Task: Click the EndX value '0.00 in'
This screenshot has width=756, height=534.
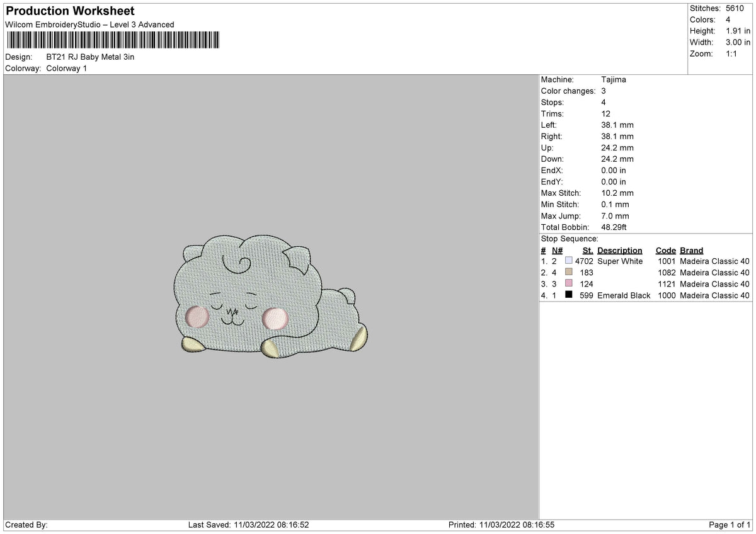Action: pyautogui.click(x=614, y=170)
